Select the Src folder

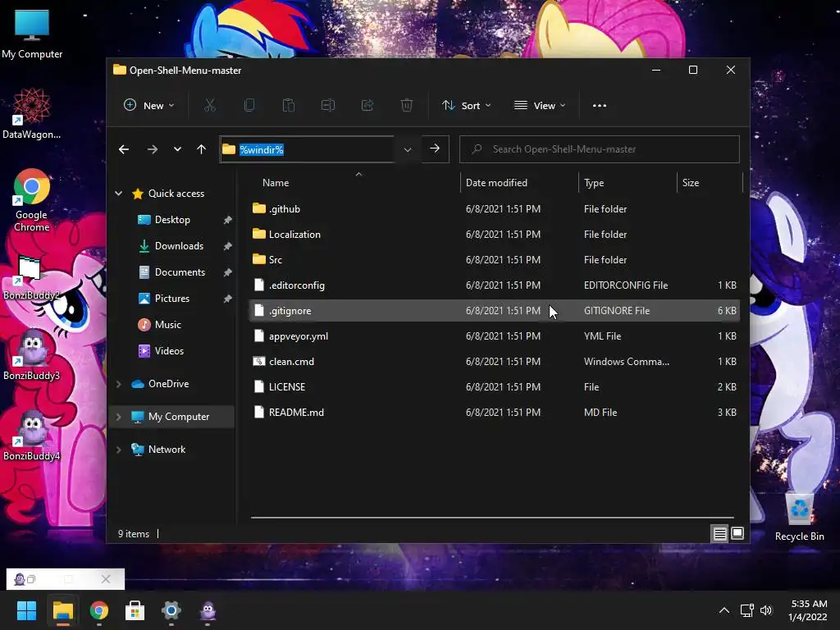pos(495,260)
